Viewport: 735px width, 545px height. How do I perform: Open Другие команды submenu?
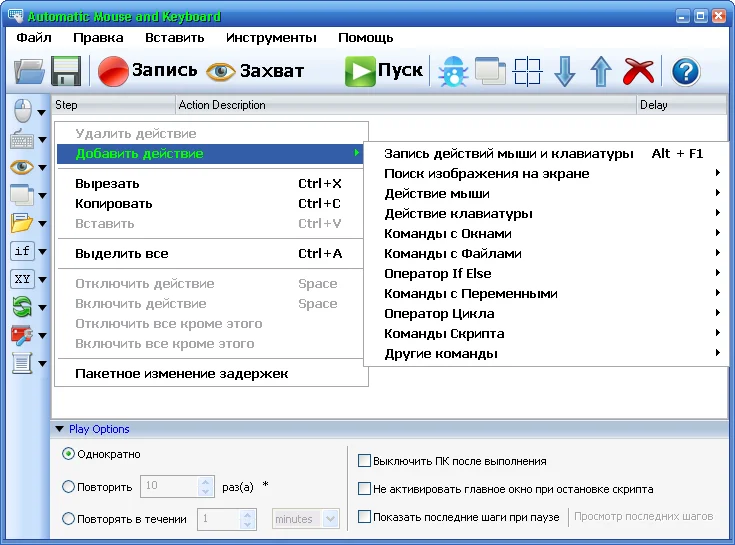click(x=547, y=353)
